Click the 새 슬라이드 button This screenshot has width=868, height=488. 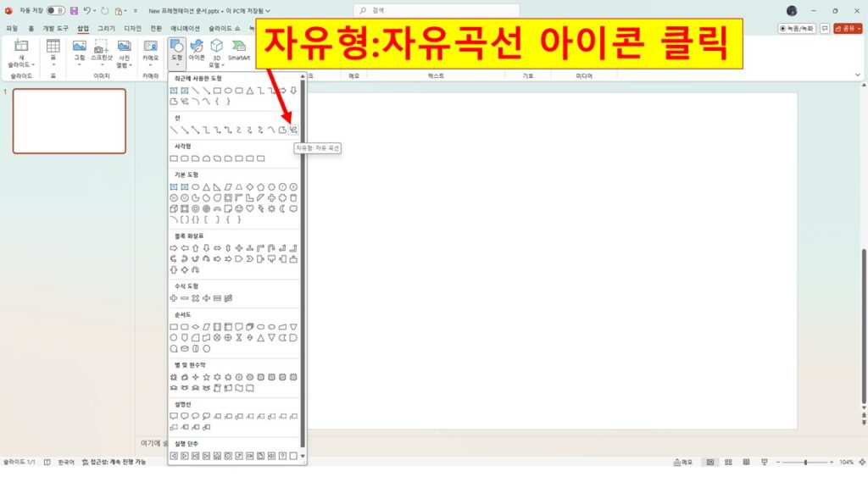click(x=21, y=53)
